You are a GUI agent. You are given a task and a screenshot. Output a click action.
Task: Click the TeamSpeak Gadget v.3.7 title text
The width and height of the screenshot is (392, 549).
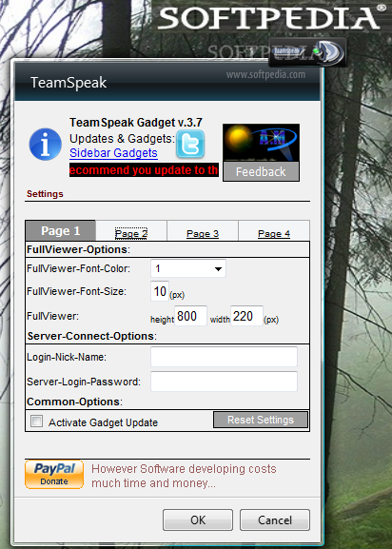pyautogui.click(x=136, y=123)
